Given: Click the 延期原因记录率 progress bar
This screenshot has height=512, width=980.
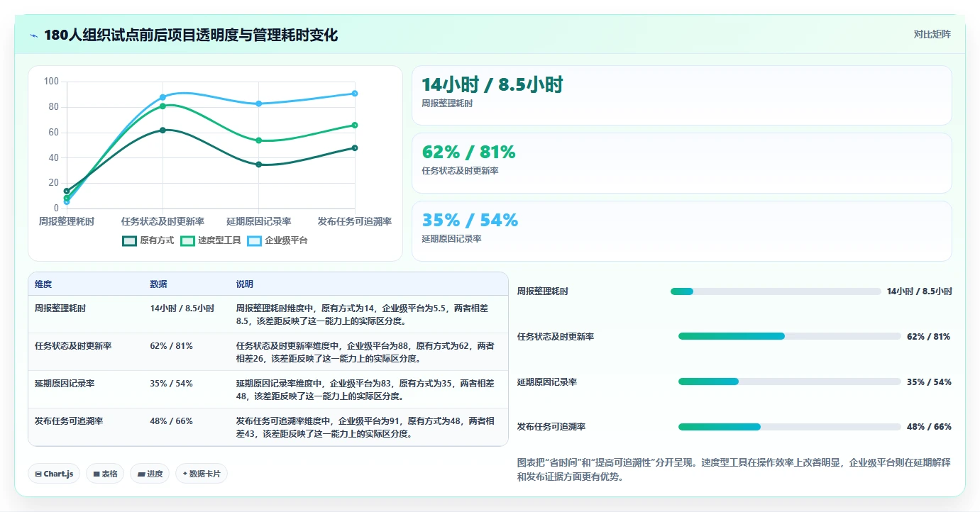Looking at the screenshot, I should (790, 382).
